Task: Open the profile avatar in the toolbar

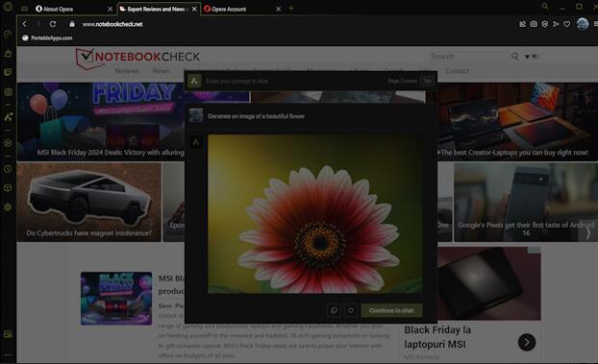Action: 583,24
